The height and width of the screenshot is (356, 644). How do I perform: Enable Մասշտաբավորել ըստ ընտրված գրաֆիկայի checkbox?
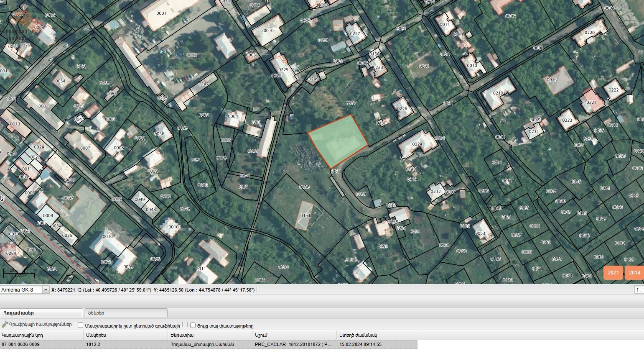pos(81,325)
